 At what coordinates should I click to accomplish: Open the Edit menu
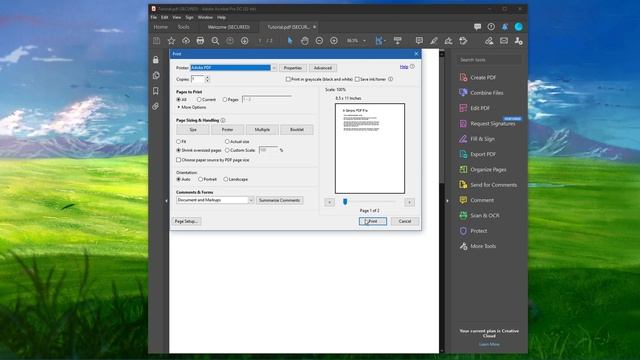pyautogui.click(x=164, y=18)
